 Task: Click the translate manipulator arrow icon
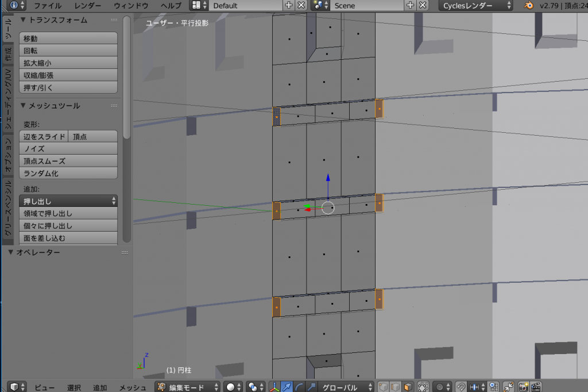tap(287, 387)
